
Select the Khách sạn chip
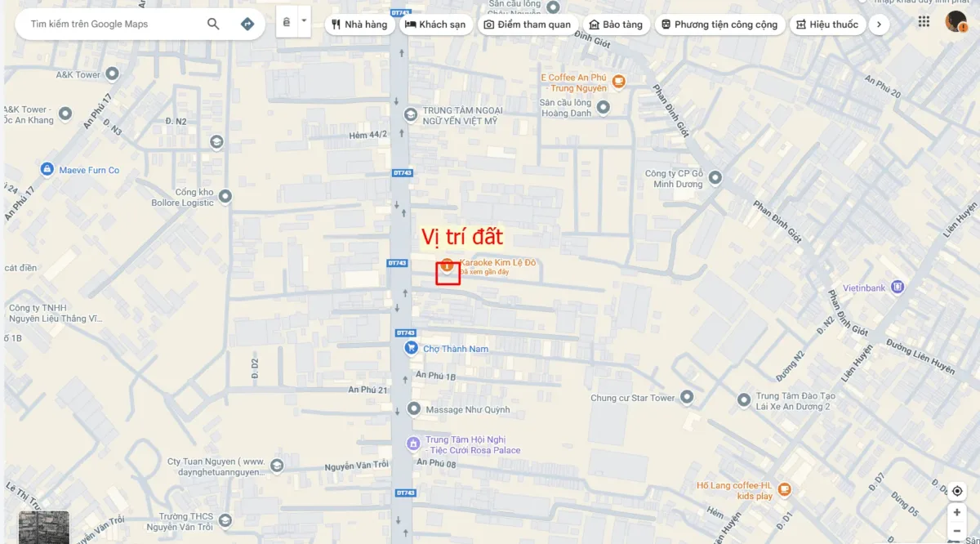(435, 25)
